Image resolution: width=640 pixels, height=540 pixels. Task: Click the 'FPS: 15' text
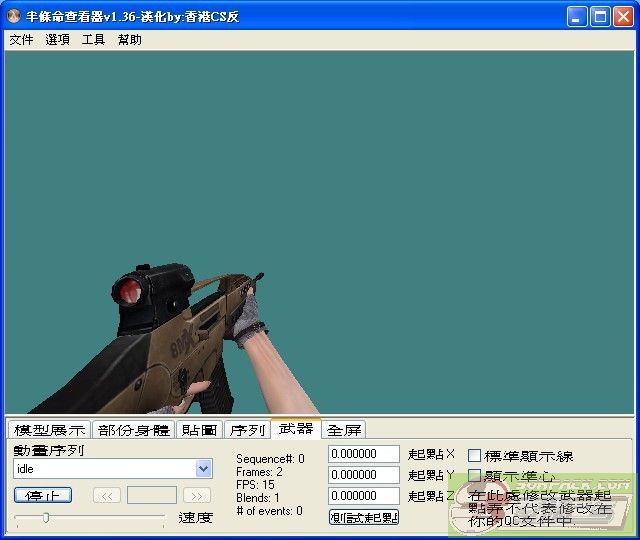[x=255, y=485]
